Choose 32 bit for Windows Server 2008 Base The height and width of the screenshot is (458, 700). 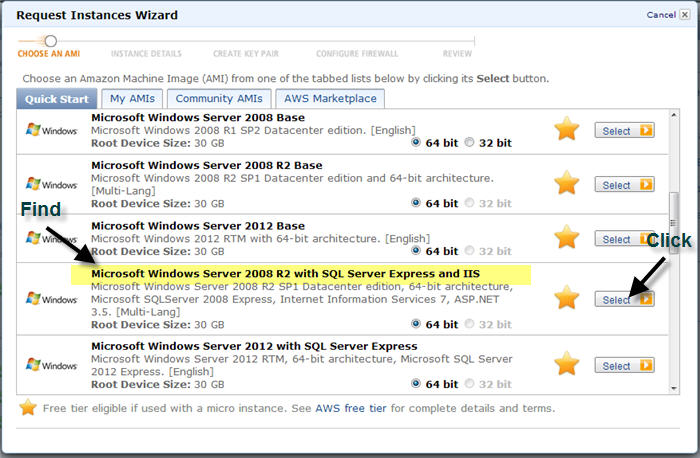[469, 142]
